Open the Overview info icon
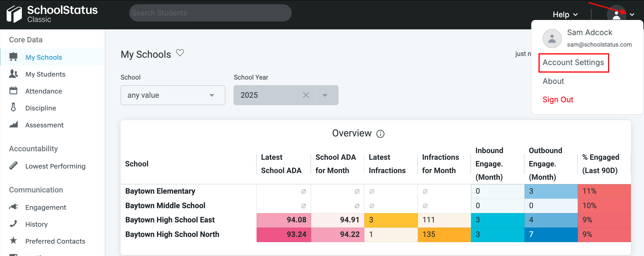The height and width of the screenshot is (256, 644). point(380,134)
